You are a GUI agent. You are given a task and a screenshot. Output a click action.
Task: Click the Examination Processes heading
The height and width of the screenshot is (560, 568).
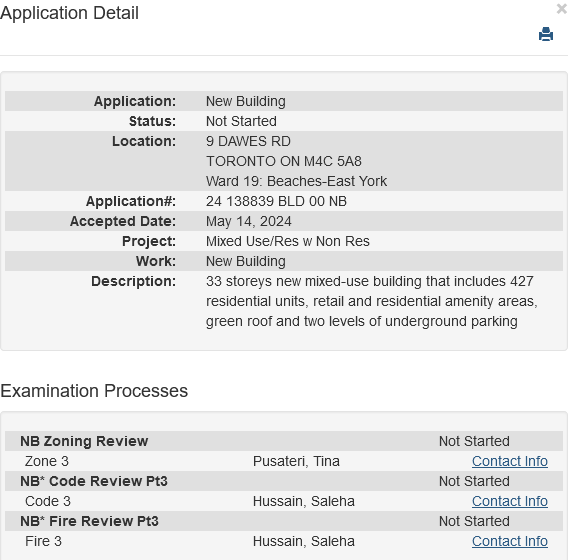[94, 391]
